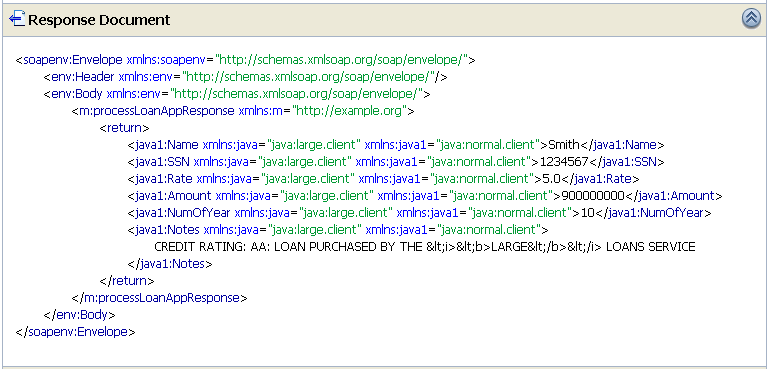Click the CREDIT RATING notes text
The height and width of the screenshot is (369, 771).
[425, 247]
